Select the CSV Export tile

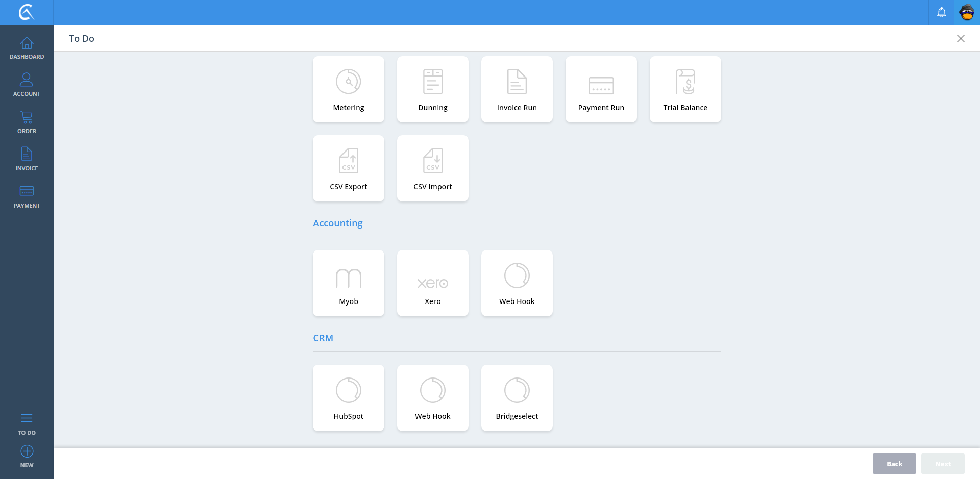348,168
